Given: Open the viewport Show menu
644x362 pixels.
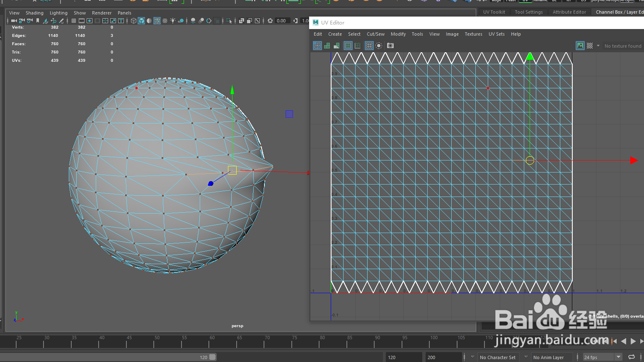Looking at the screenshot, I should [80, 13].
